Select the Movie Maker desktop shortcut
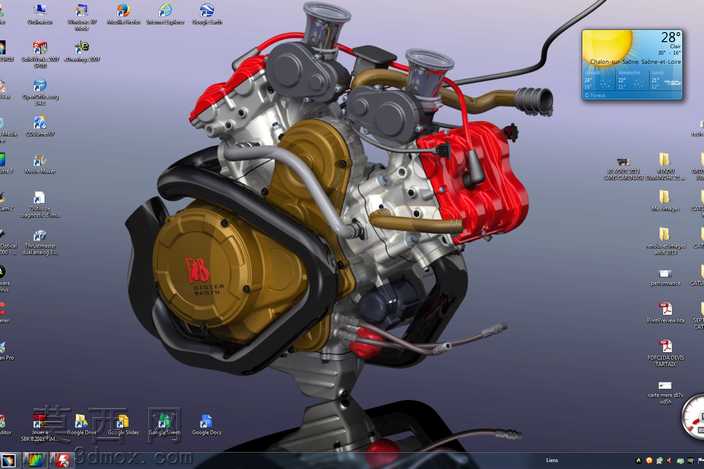Image resolution: width=704 pixels, height=469 pixels. coord(40,164)
